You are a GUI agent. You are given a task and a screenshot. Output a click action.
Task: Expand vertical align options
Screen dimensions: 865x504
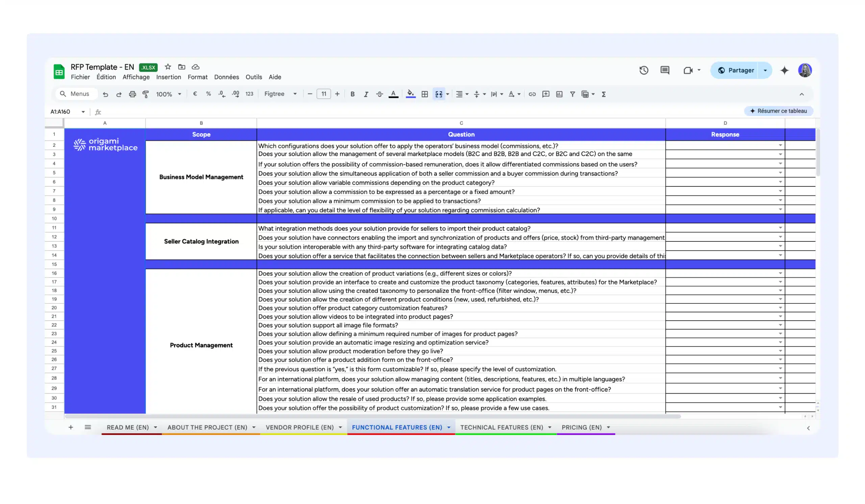[484, 94]
